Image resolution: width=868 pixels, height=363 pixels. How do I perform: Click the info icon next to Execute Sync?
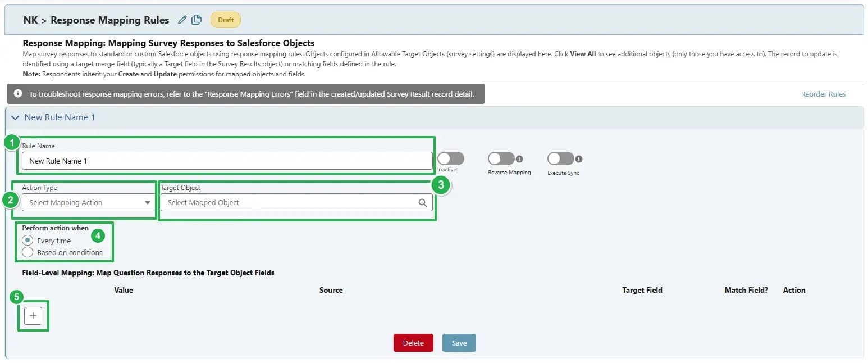coord(579,159)
